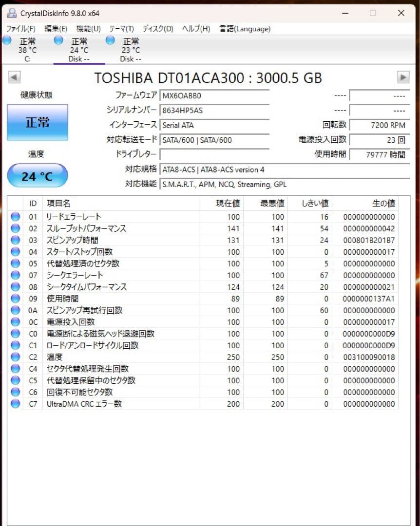420x526 pixels.
Task: Click status orb of attribute C0 磁気ヘッド退避回数
Action: (16, 334)
